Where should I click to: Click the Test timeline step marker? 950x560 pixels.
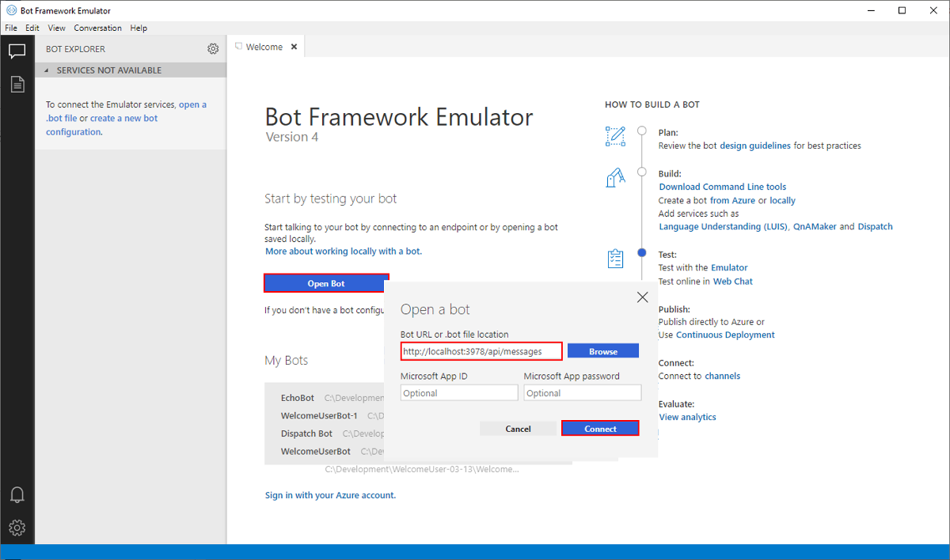click(x=642, y=254)
